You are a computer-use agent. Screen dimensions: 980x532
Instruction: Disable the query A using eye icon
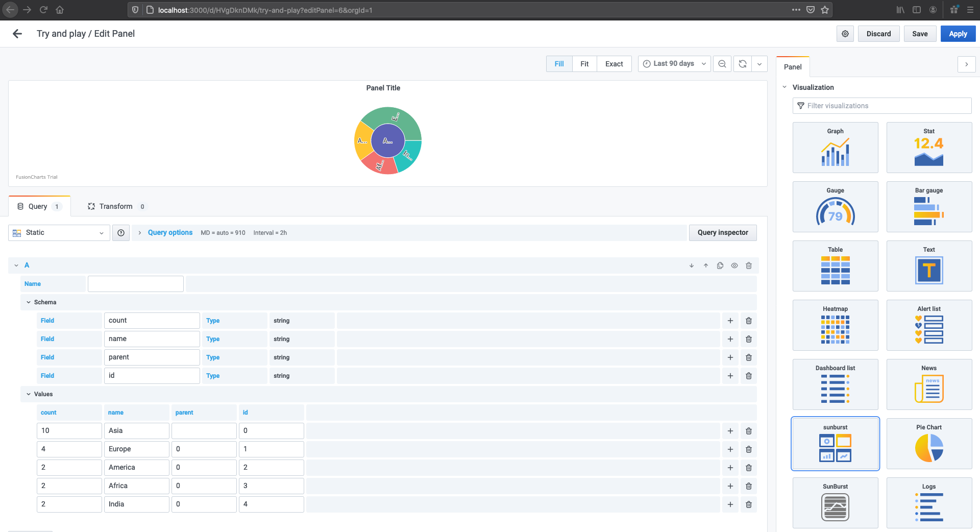click(x=734, y=265)
